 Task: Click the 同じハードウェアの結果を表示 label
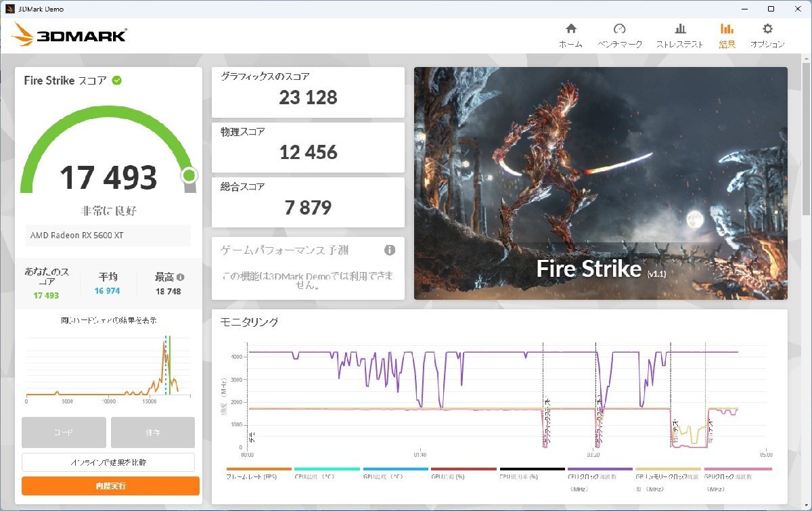coord(108,319)
